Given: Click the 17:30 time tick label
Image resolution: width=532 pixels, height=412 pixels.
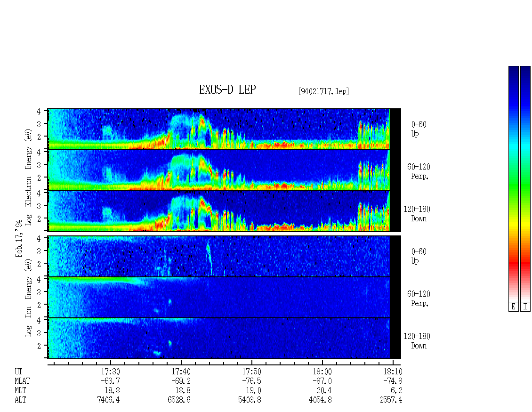Looking at the screenshot, I should coord(110,372).
